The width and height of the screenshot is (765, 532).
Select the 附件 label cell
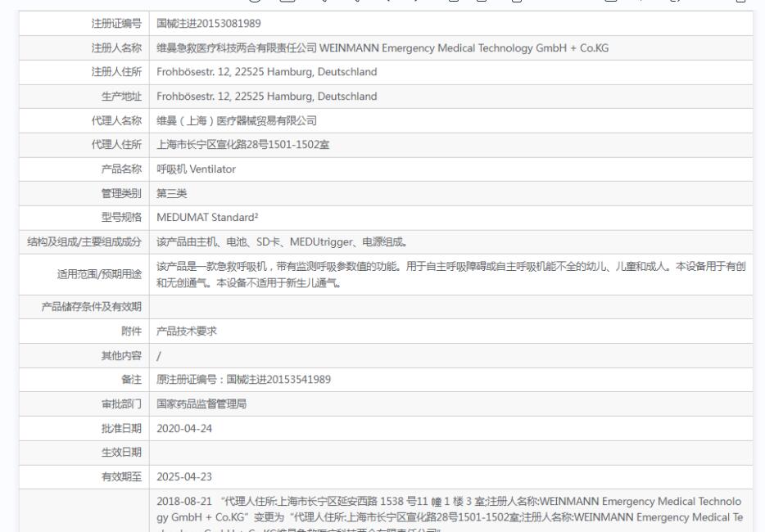132,331
